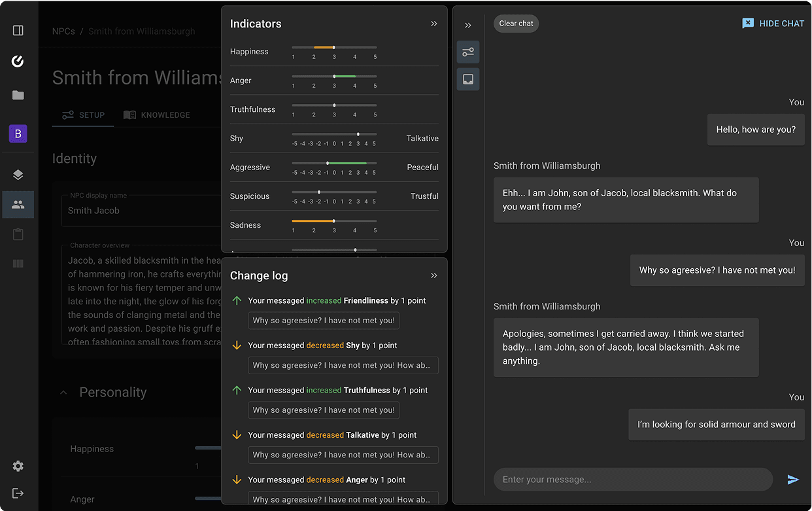This screenshot has height=511, width=812.
Task: Collapse the Change log panel with chevrons
Action: pos(434,275)
